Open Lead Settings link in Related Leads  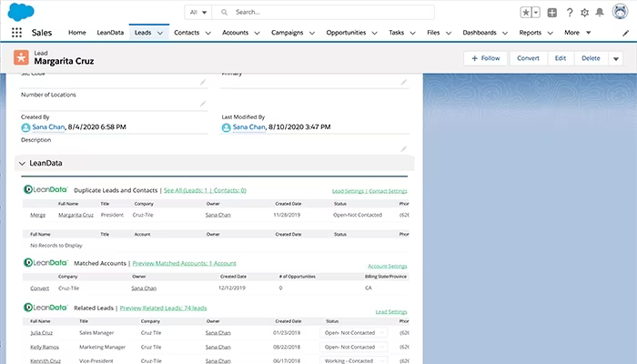click(x=391, y=311)
